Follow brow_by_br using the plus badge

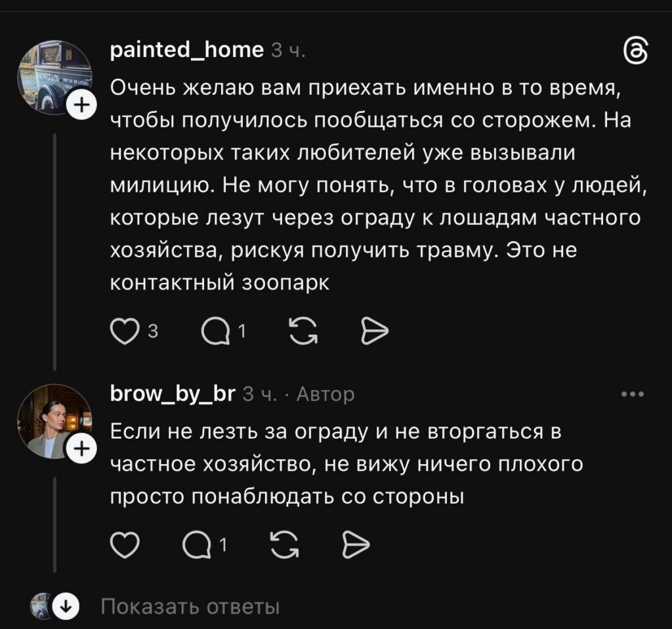[x=81, y=449]
